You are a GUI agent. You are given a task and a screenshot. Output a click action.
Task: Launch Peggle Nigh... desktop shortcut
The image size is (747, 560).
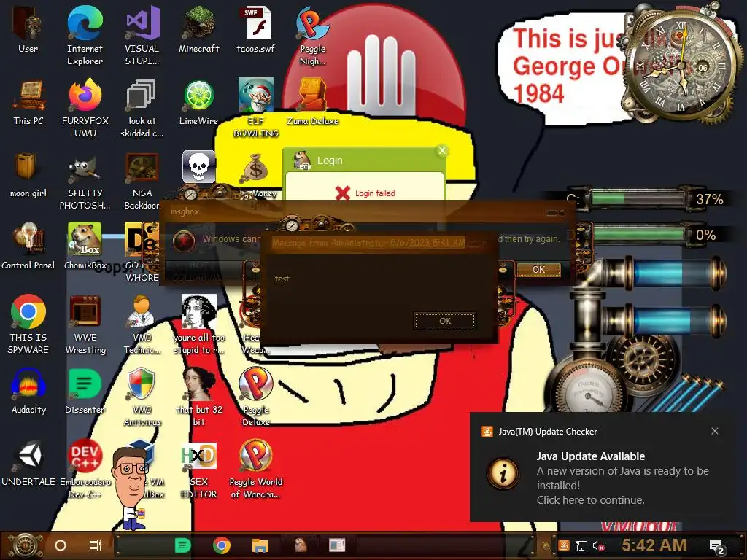(x=312, y=35)
